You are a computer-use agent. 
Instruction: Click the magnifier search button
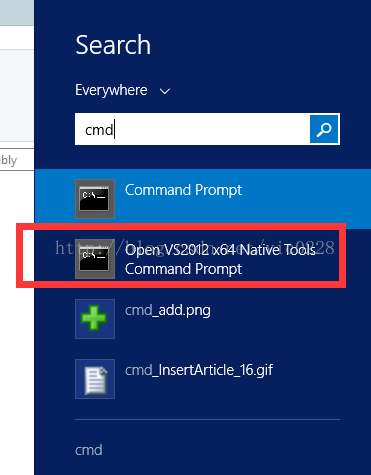324,129
